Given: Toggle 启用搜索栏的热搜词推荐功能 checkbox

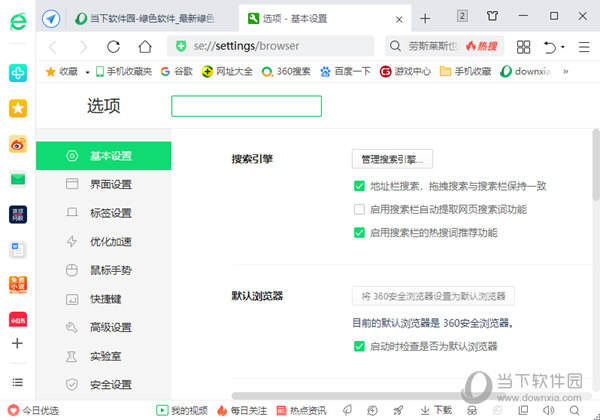Looking at the screenshot, I should 359,233.
